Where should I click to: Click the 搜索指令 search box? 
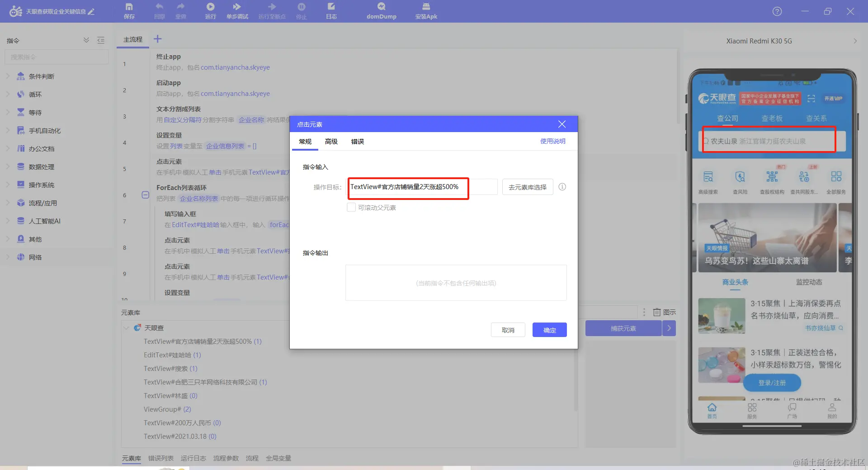click(x=57, y=57)
